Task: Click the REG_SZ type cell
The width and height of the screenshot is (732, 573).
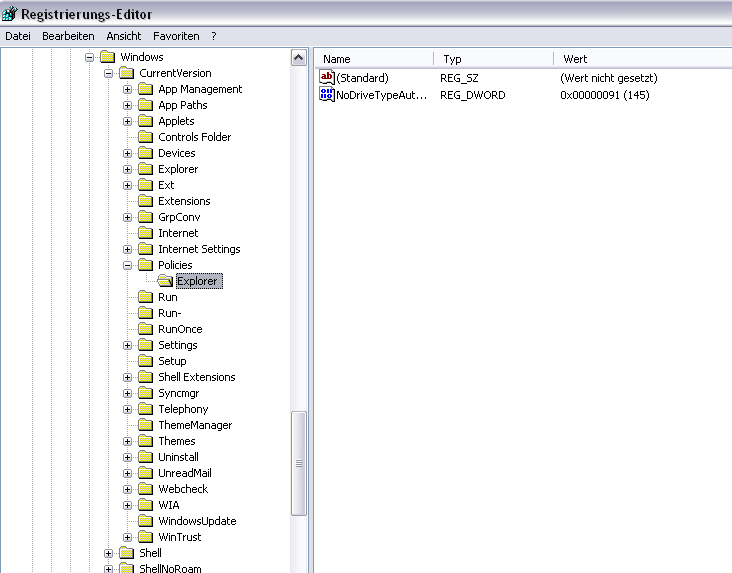Action: pos(459,78)
